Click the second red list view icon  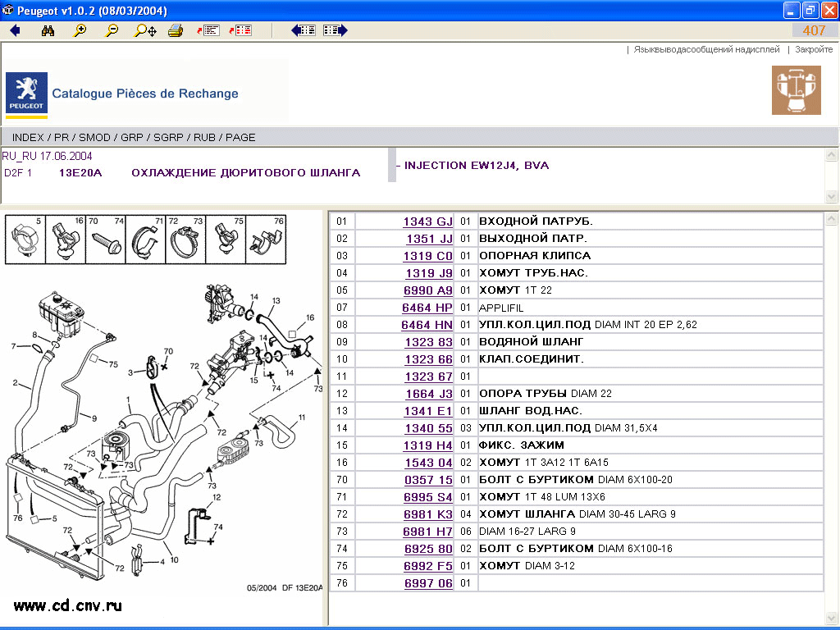tap(240, 30)
